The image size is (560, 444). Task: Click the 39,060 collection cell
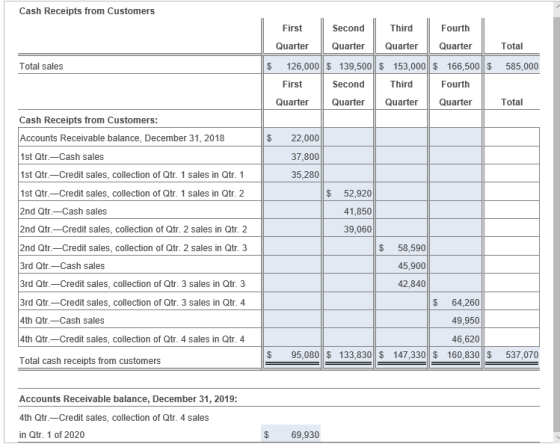pyautogui.click(x=348, y=229)
